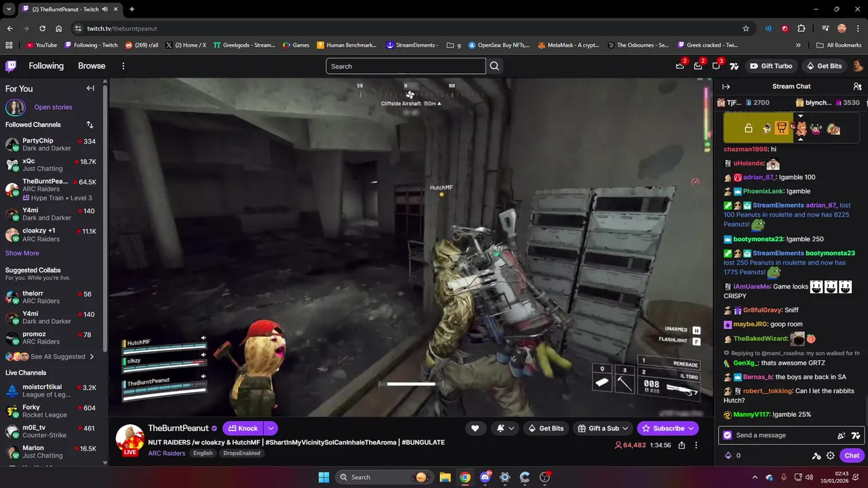Click the Twitch search input field

click(406, 66)
